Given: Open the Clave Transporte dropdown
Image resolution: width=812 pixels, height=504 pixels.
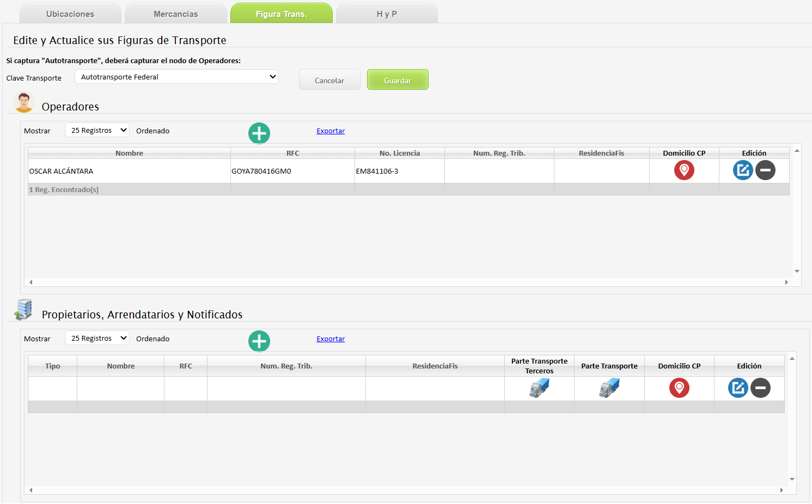Looking at the screenshot, I should pyautogui.click(x=176, y=77).
